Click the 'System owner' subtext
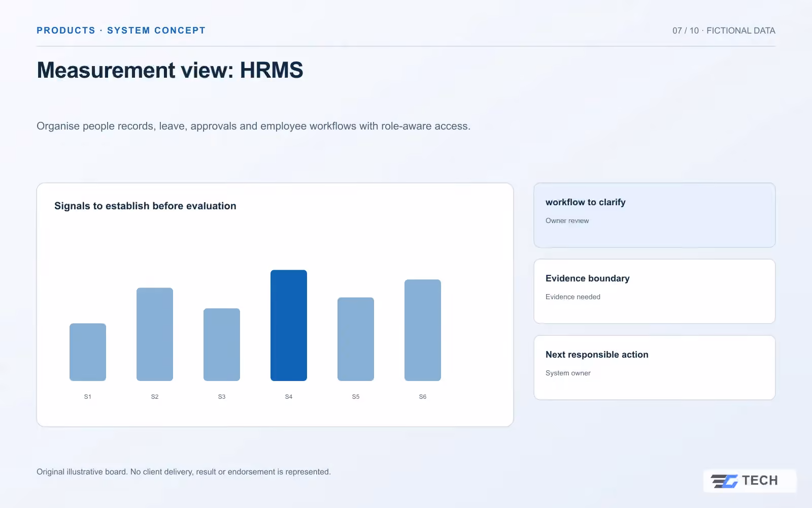This screenshot has width=812, height=508. (568, 373)
